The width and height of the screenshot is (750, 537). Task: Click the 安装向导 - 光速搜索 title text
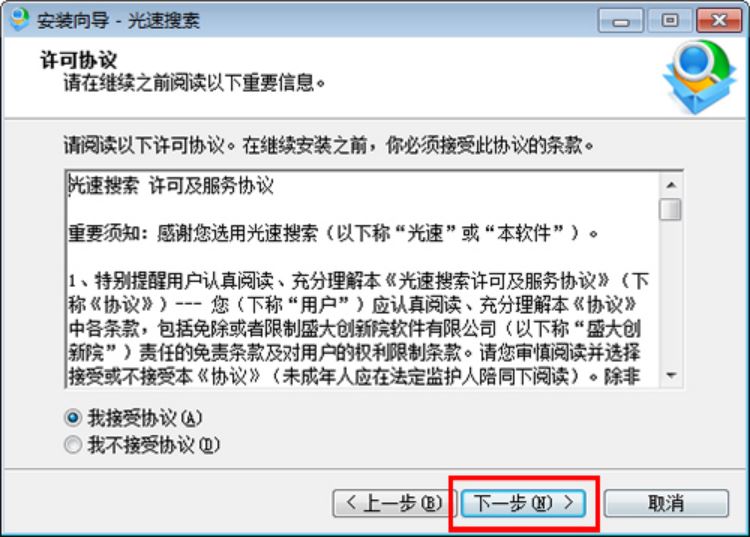coord(118,21)
